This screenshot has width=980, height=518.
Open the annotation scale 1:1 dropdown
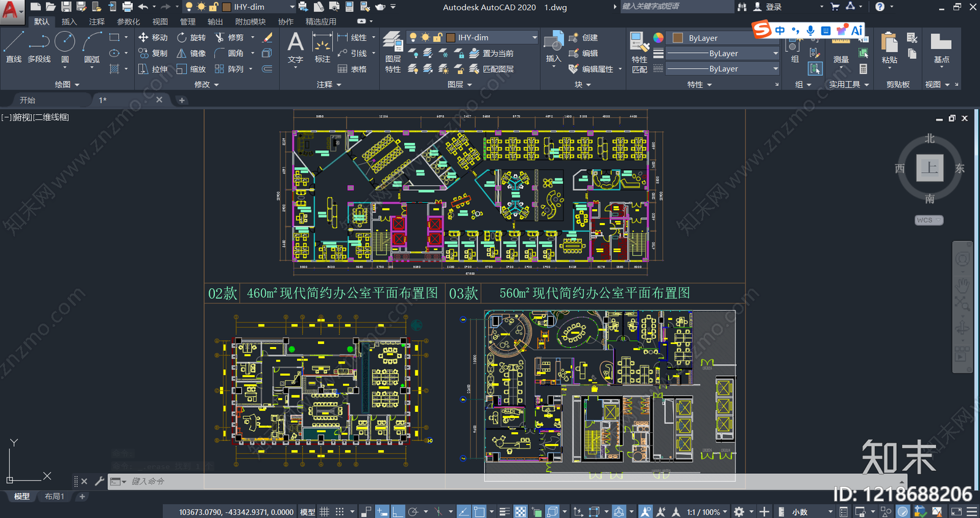(x=707, y=512)
